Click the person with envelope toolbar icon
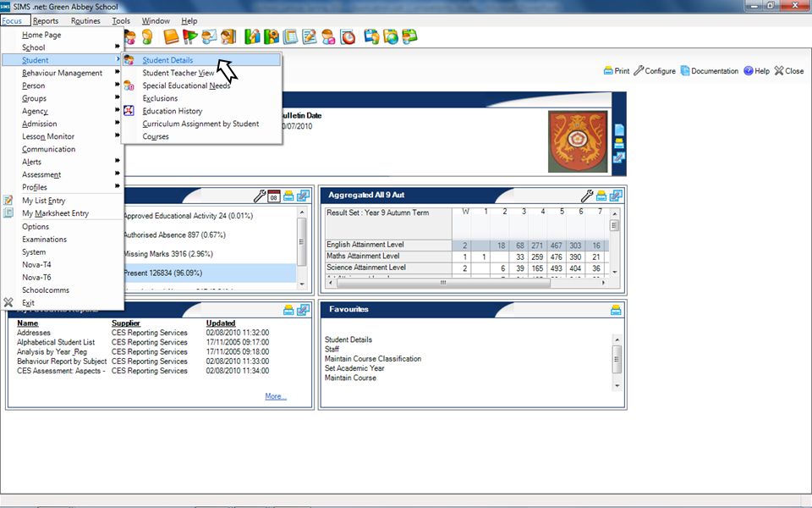Viewport: 812px width, 508px height. point(209,36)
